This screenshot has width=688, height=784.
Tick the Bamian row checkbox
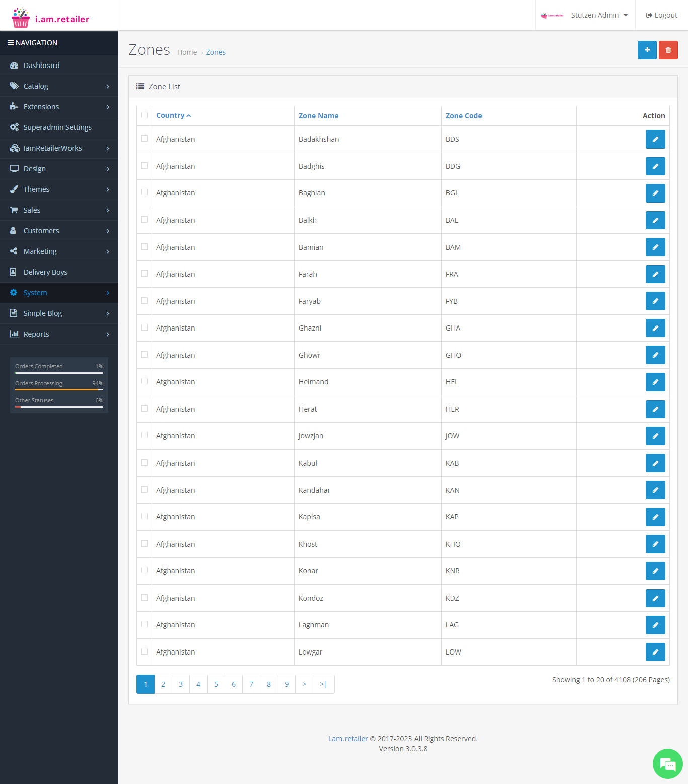(145, 246)
